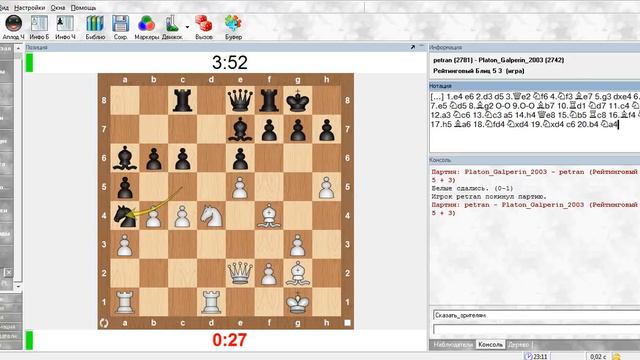Viewport: 640px width, 360px height.
Task: Click the Нотация panel header
Action: click(x=534, y=86)
